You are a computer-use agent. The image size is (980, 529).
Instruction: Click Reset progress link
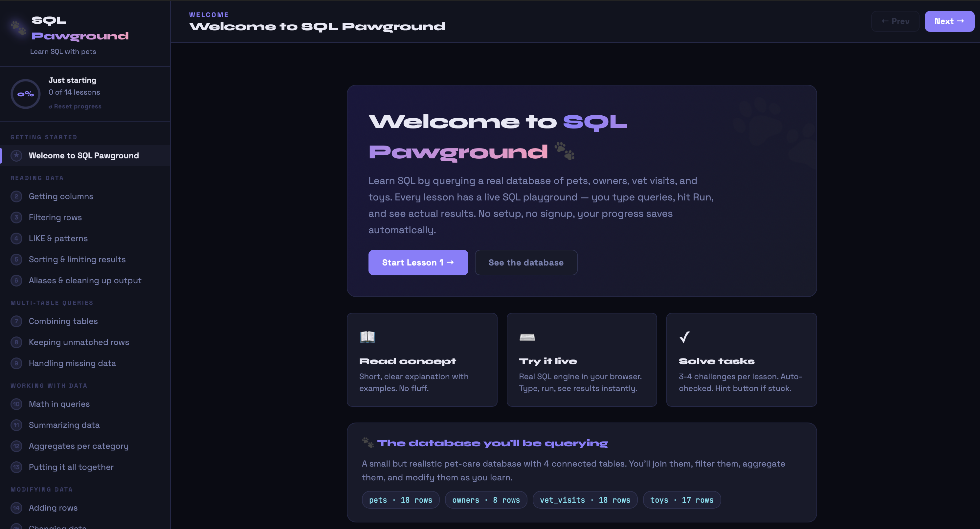[75, 106]
